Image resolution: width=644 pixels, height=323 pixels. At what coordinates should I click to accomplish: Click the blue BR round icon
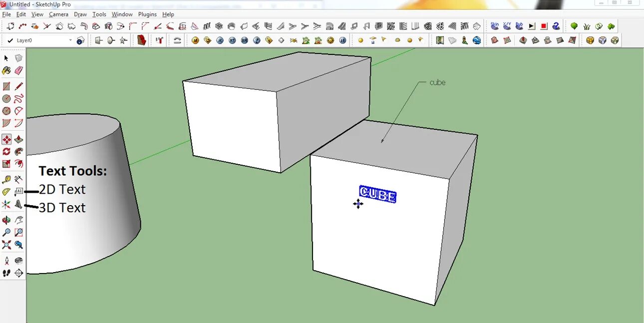[245, 40]
